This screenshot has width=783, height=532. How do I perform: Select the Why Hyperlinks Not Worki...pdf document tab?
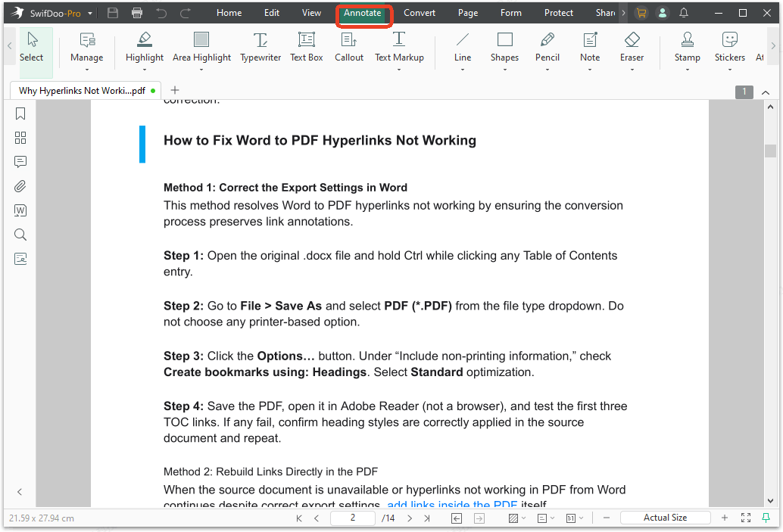click(86, 91)
